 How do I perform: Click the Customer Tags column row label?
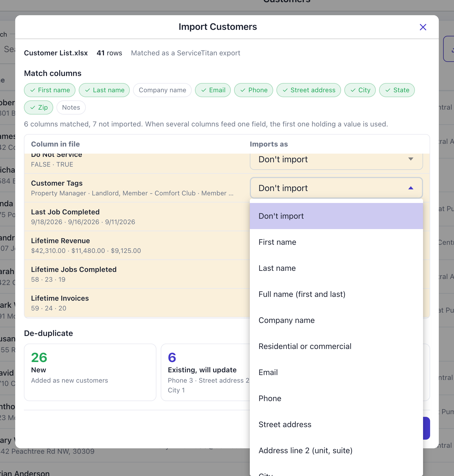(x=57, y=183)
